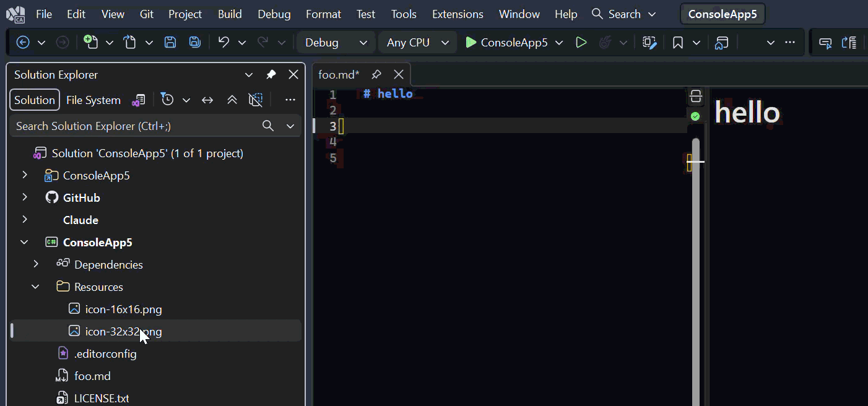Select LICENSE.txt in Solution Explorer
Image resolution: width=868 pixels, height=406 pixels.
(102, 398)
